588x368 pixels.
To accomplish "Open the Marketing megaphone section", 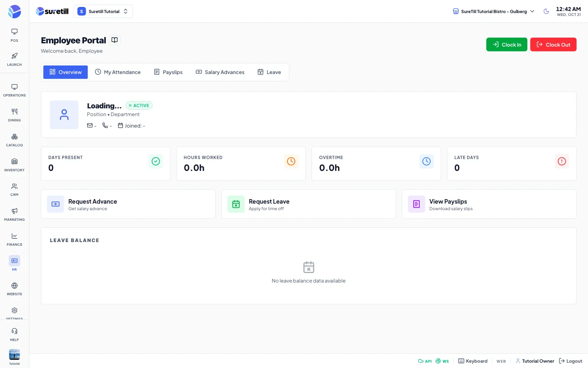I will 14,215.
